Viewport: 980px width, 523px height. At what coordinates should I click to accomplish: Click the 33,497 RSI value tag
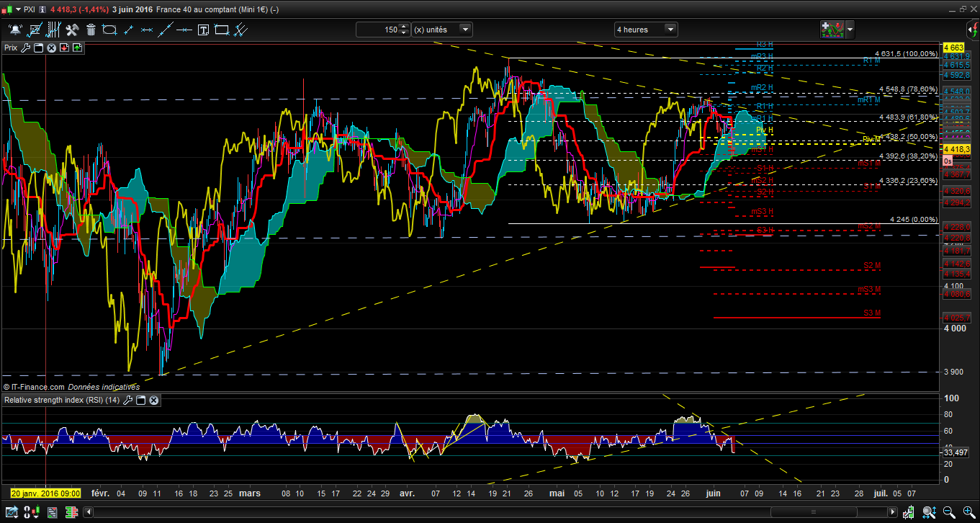956,452
